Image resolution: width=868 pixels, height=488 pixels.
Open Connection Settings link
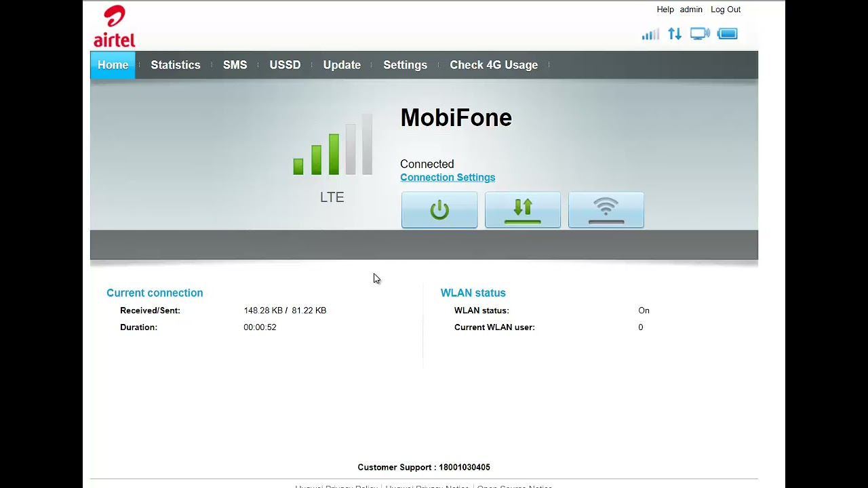(x=448, y=178)
